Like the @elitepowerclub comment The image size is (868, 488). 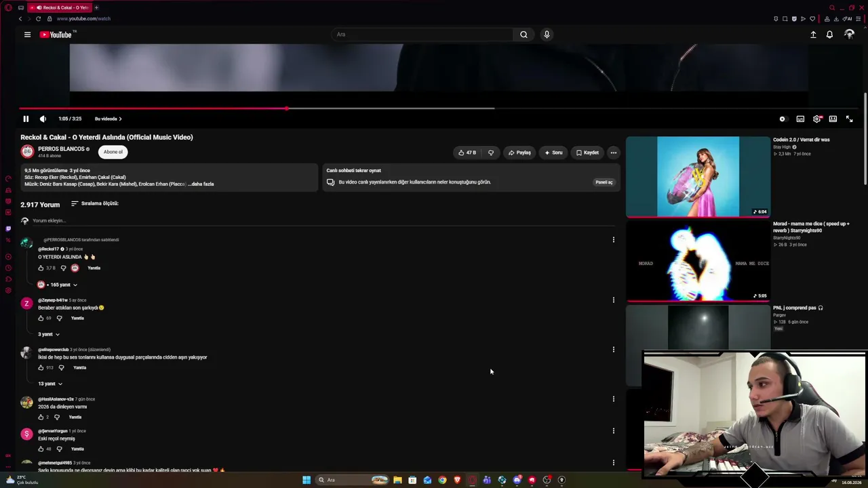coord(41,367)
